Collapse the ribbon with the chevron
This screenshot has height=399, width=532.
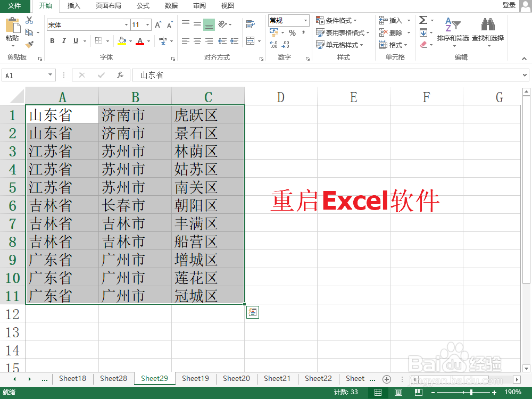pyautogui.click(x=524, y=59)
